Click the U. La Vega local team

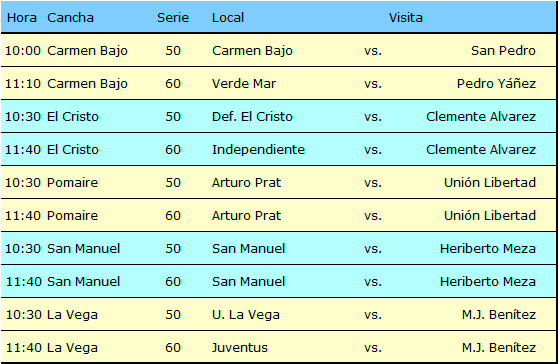246,315
